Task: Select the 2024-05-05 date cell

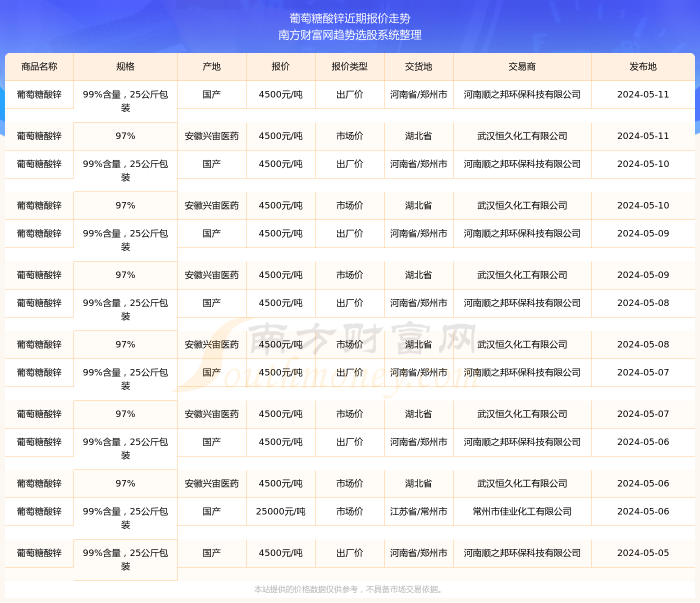Action: point(643,553)
